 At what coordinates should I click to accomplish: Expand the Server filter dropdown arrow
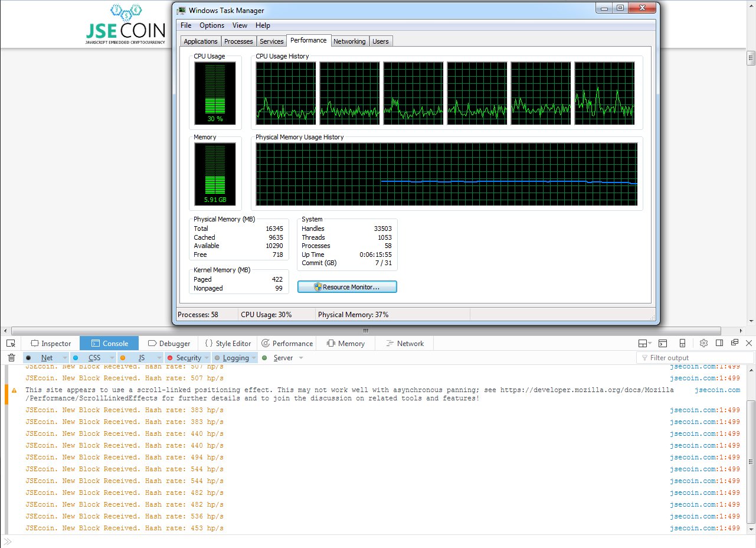300,358
